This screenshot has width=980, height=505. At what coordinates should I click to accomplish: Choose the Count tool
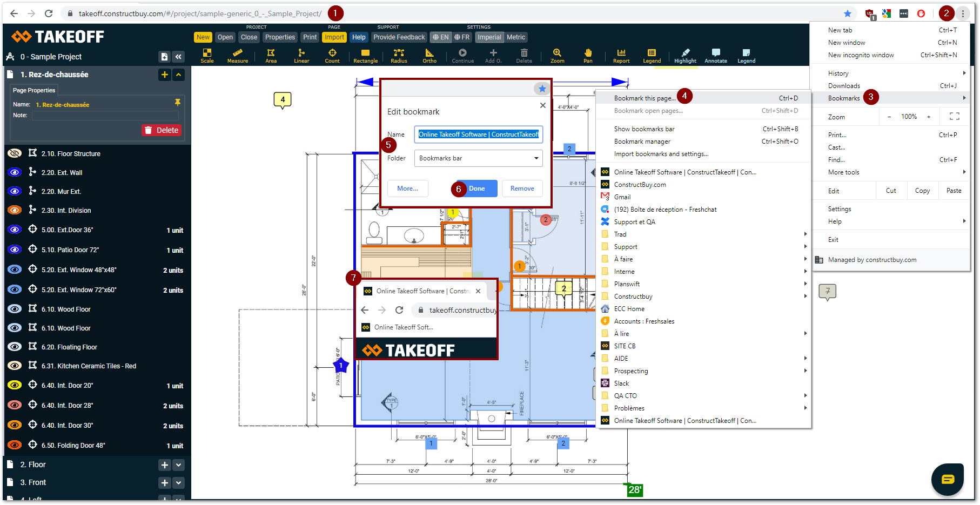[x=332, y=55]
